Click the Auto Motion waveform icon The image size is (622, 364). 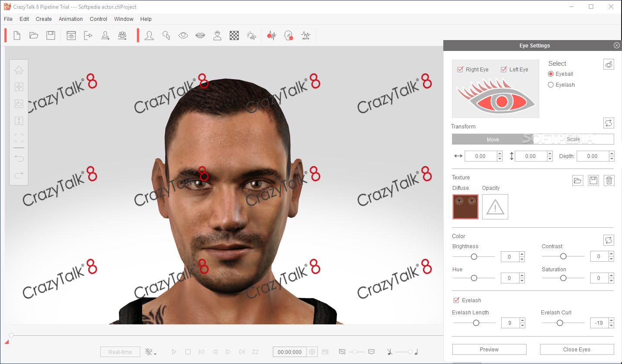point(306,36)
